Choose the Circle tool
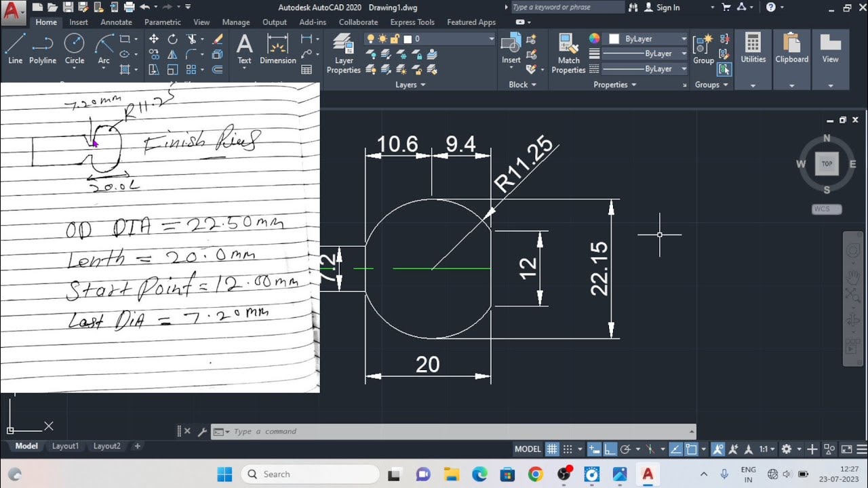 (x=75, y=49)
